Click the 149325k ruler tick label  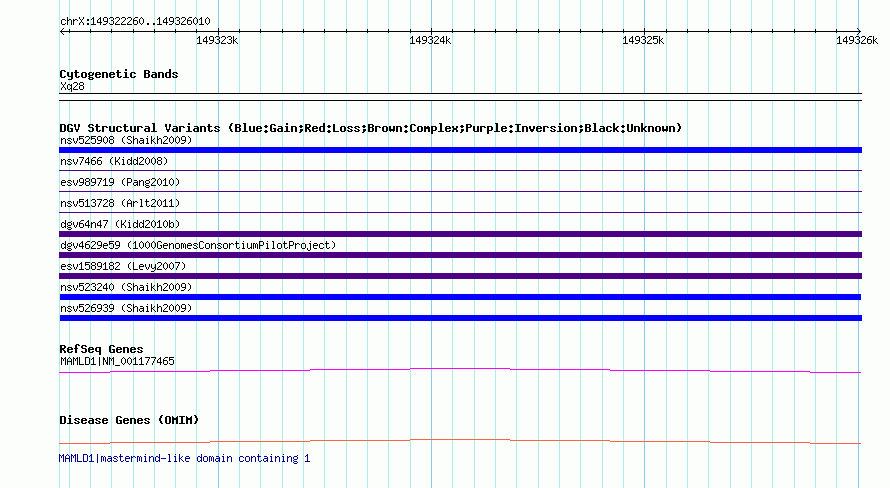[643, 40]
